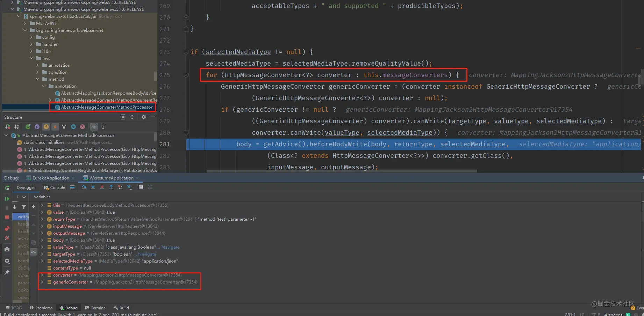This screenshot has height=316, width=644.
Task: Click Collapse All in Structure panel
Action: [132, 117]
